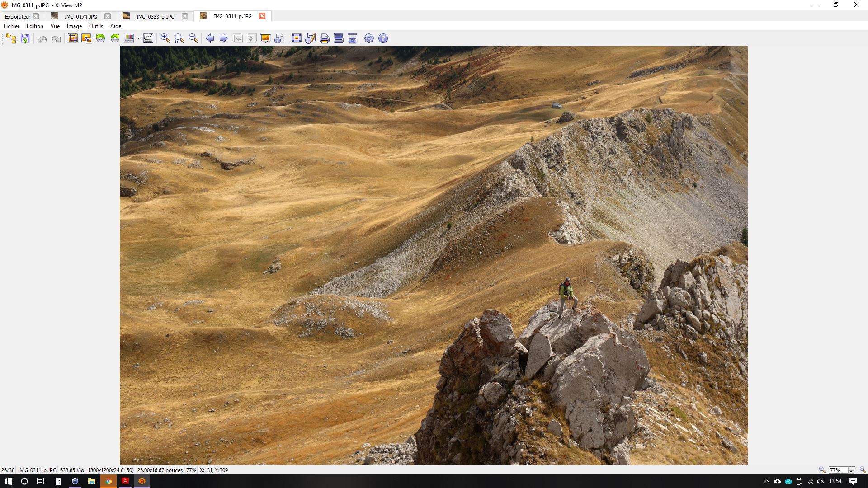Open the Resize image tool
The width and height of the screenshot is (868, 488).
pos(86,38)
